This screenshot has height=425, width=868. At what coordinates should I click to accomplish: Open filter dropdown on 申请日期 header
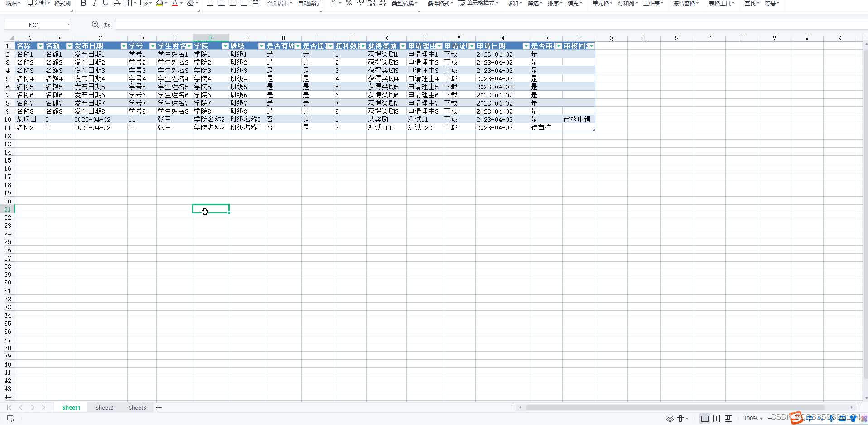point(526,46)
